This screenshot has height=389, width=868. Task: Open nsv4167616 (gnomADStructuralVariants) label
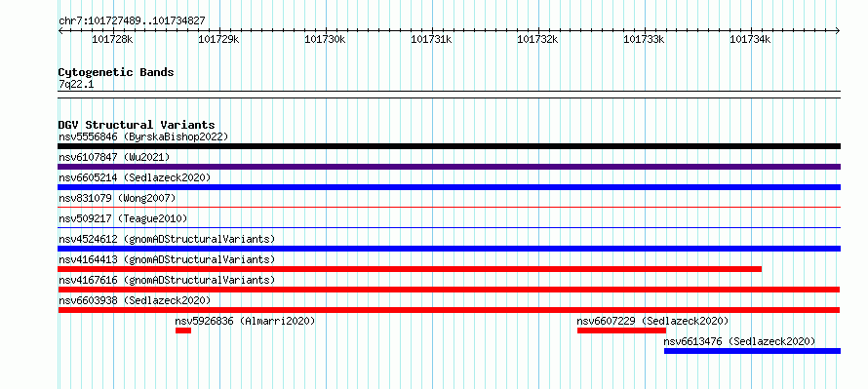(x=167, y=280)
